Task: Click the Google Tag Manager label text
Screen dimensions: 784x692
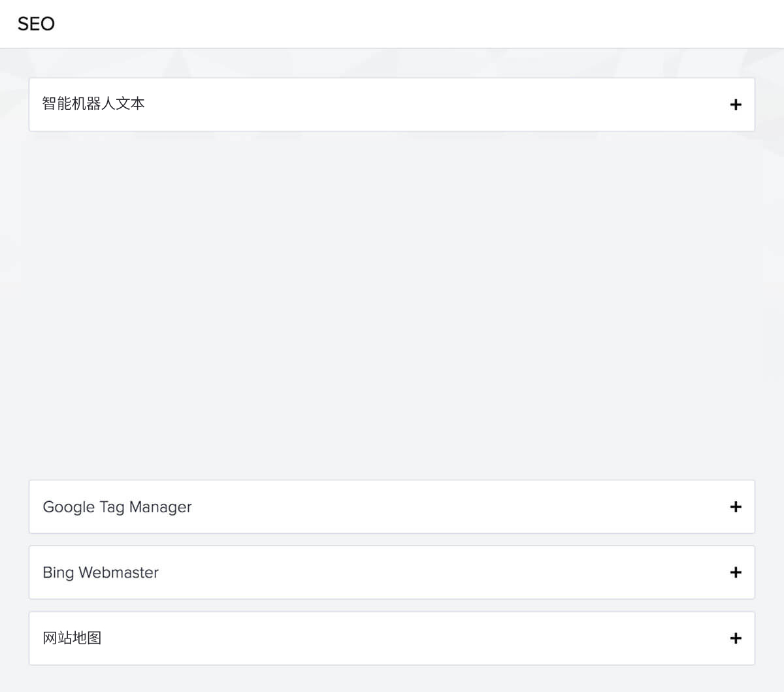Action: [117, 507]
